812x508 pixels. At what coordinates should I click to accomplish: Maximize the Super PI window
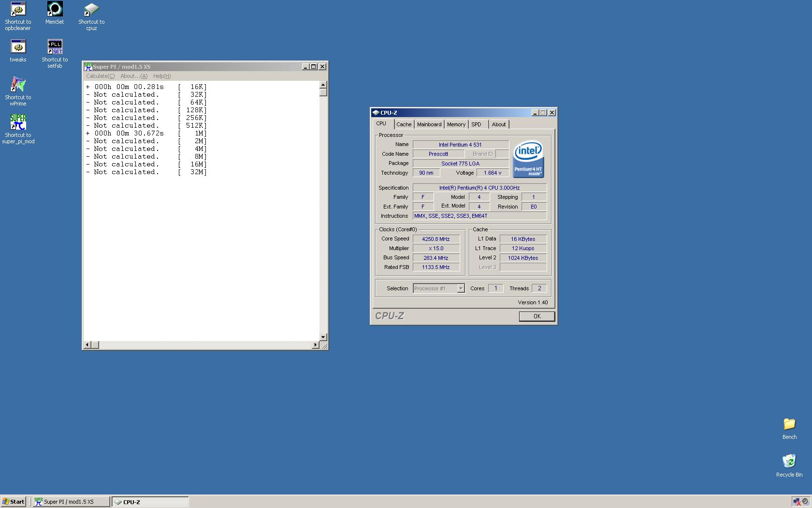313,67
